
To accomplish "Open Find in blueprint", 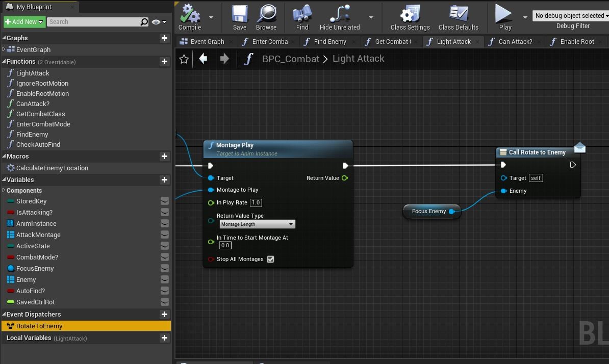I will pos(302,17).
